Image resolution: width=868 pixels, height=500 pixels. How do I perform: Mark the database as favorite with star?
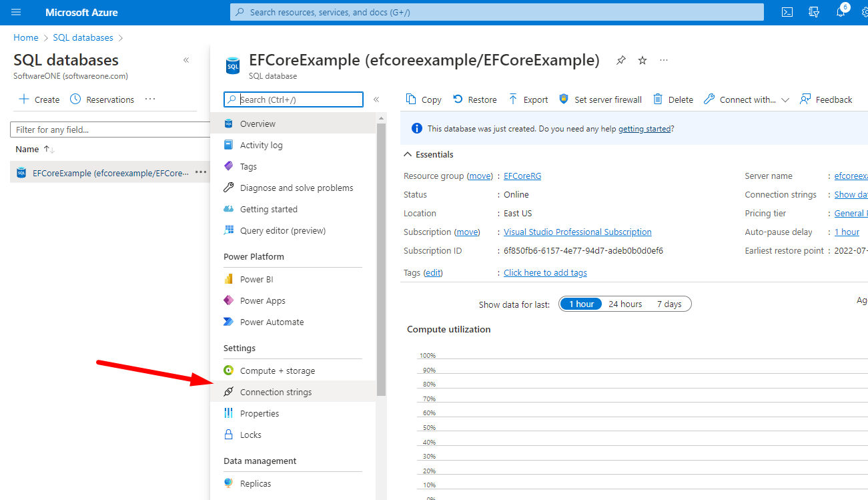(x=642, y=60)
